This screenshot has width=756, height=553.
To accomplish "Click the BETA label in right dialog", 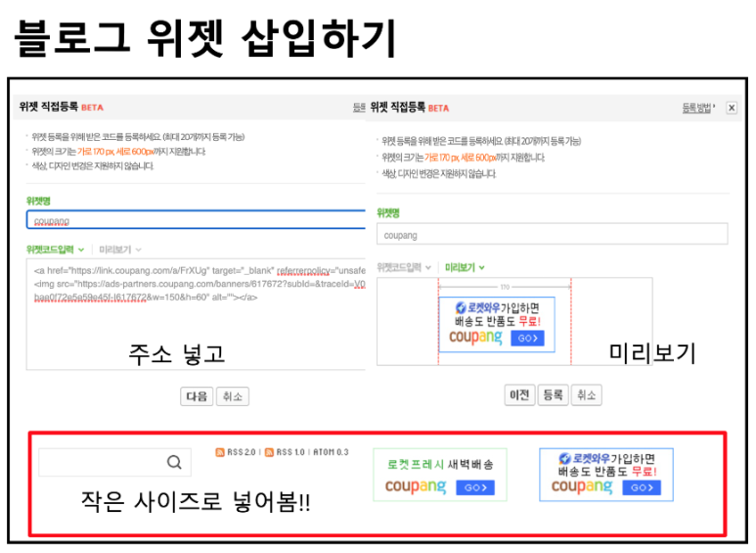I will point(438,108).
